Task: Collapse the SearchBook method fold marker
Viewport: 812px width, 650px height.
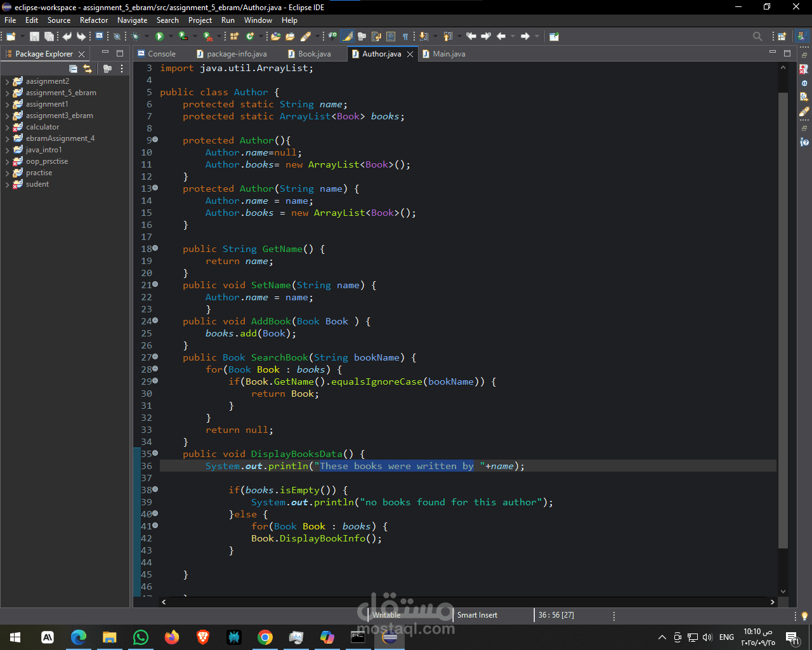Action: (155, 357)
